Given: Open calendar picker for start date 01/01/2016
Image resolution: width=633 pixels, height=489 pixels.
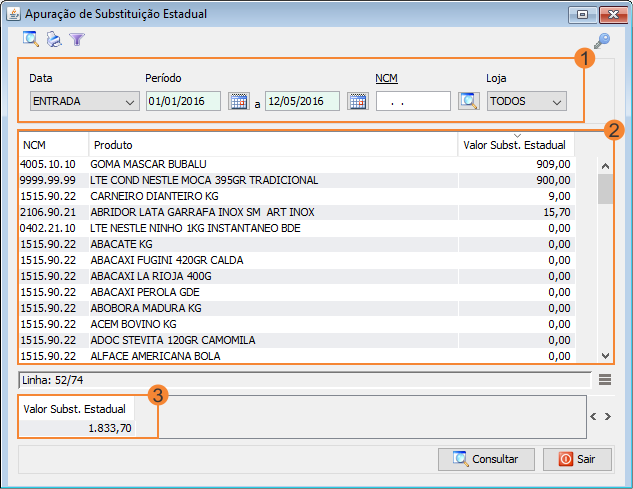Looking at the screenshot, I should click(239, 101).
